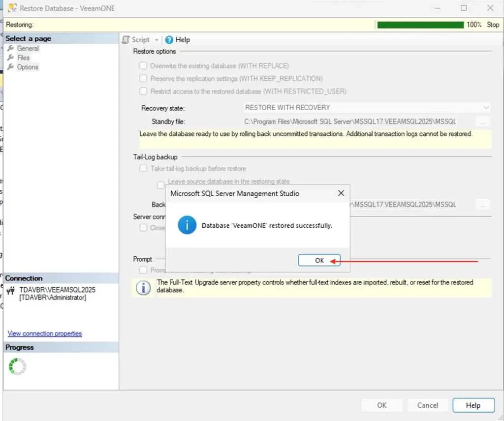Toggle Preserve the replication settings checkbox
Image resolution: width=504 pixels, height=421 pixels.
[143, 78]
